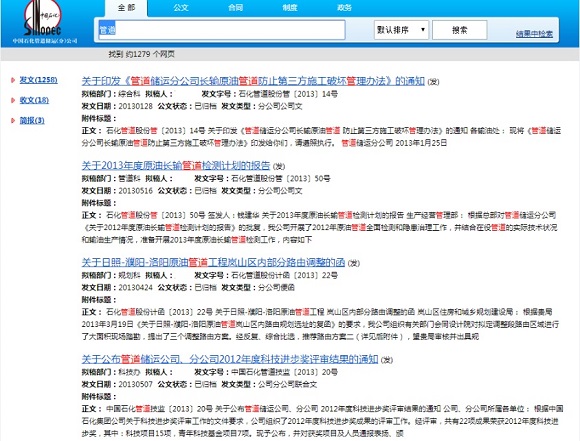Viewport: 580px width, 441px height.
Task: Click document number 石化管道股份计函〔2013〕22号
Action: (284, 276)
